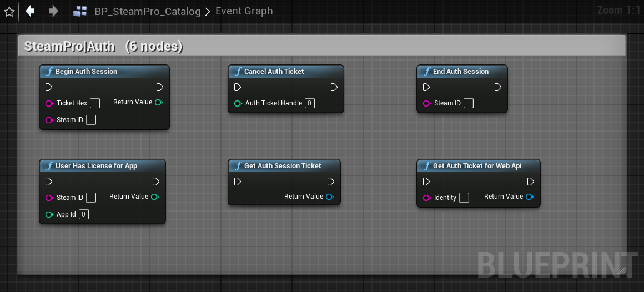Click the Auth Ticket Handle pin
644x292 pixels.
click(238, 103)
